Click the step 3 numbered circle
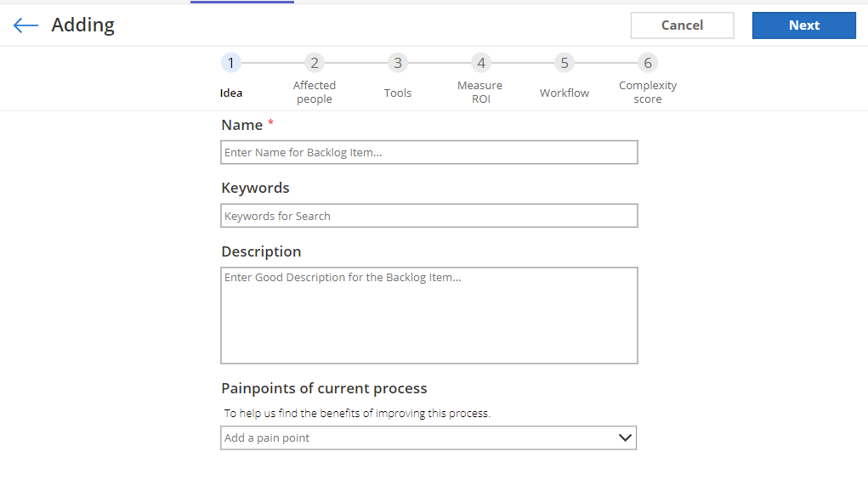 (398, 63)
